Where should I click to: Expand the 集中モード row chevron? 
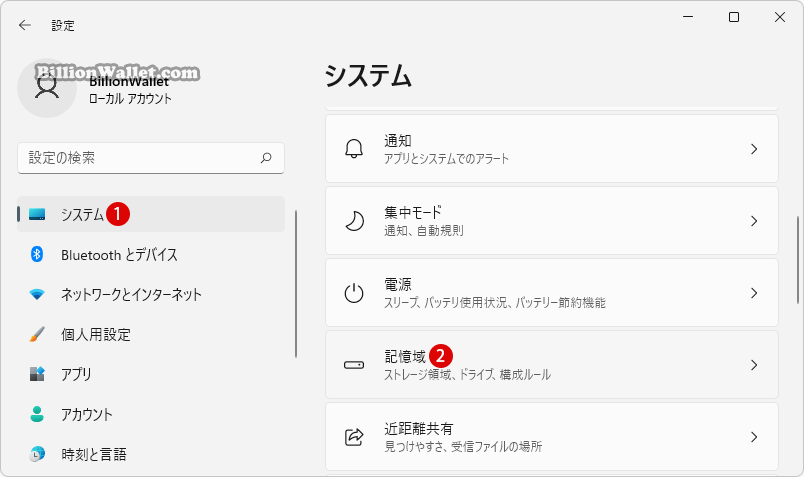(x=754, y=221)
